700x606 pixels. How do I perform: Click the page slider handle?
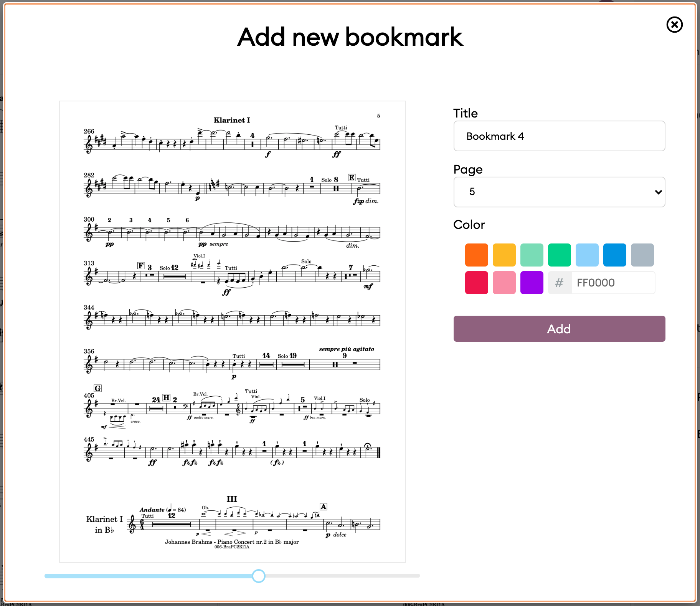click(259, 576)
